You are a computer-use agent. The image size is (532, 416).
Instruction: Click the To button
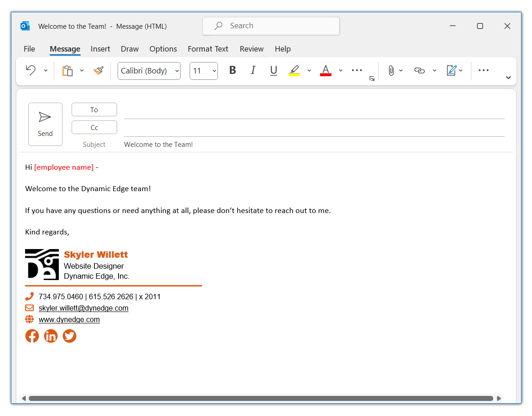(x=94, y=109)
